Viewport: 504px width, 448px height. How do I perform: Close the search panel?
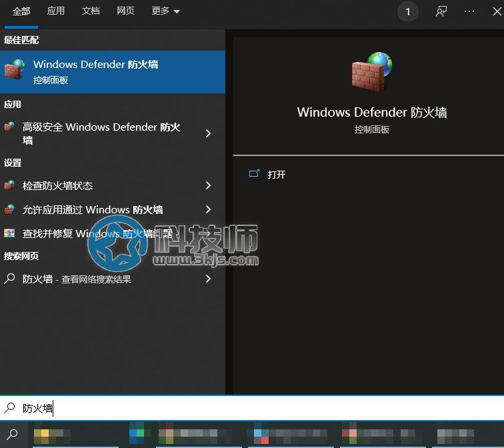(497, 11)
